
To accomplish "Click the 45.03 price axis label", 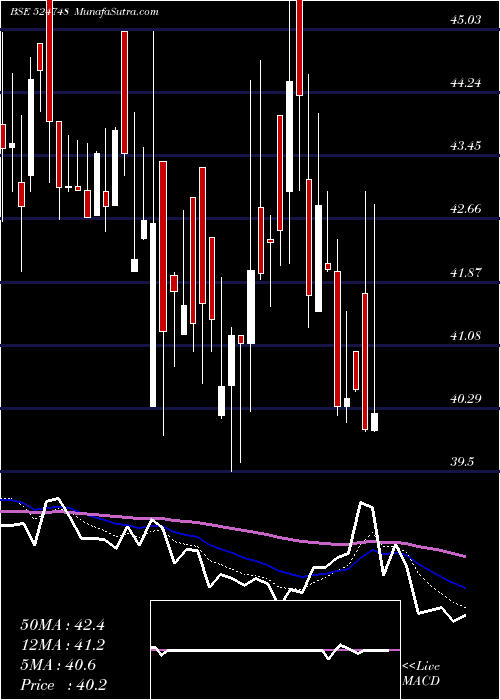I will tap(468, 20).
